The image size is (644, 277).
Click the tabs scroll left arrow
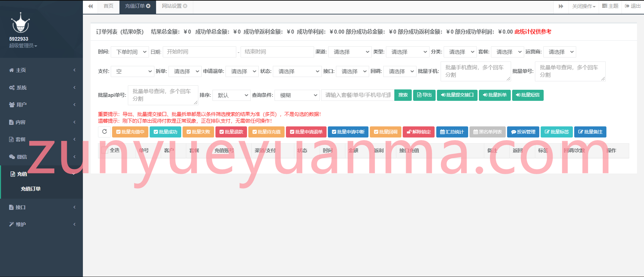pyautogui.click(x=90, y=6)
